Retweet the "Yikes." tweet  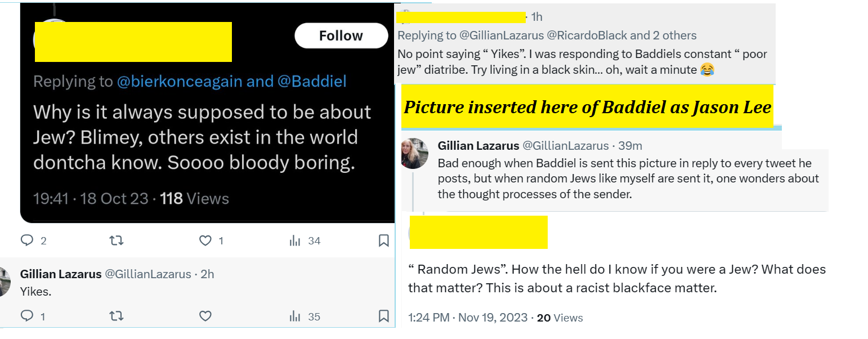(x=116, y=316)
